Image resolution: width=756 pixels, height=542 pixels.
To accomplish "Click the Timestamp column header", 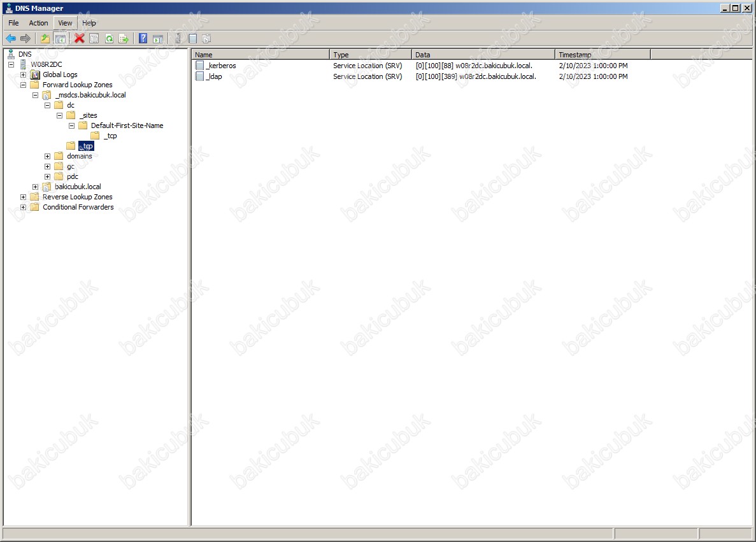I will [x=602, y=55].
